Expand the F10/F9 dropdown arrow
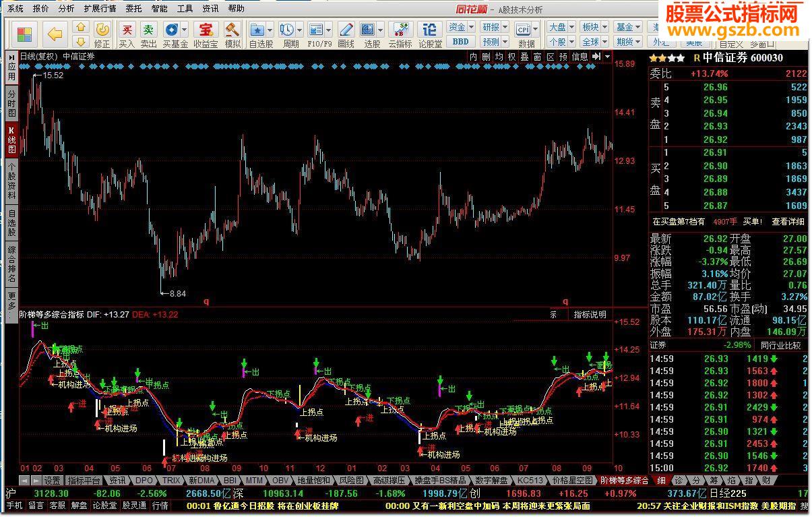812x517 pixels. tap(330, 30)
